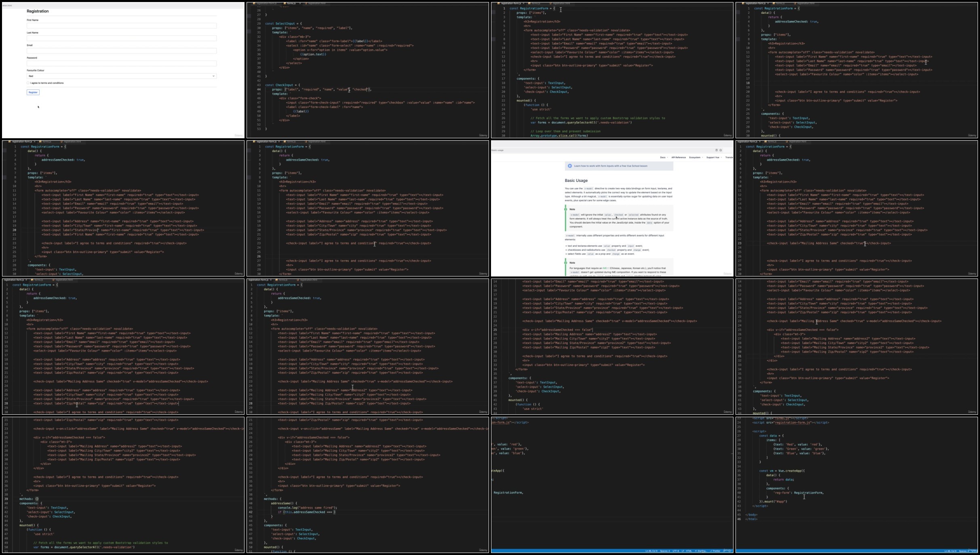Click the 'if (this.addressSameChecked ===' line

point(307,512)
